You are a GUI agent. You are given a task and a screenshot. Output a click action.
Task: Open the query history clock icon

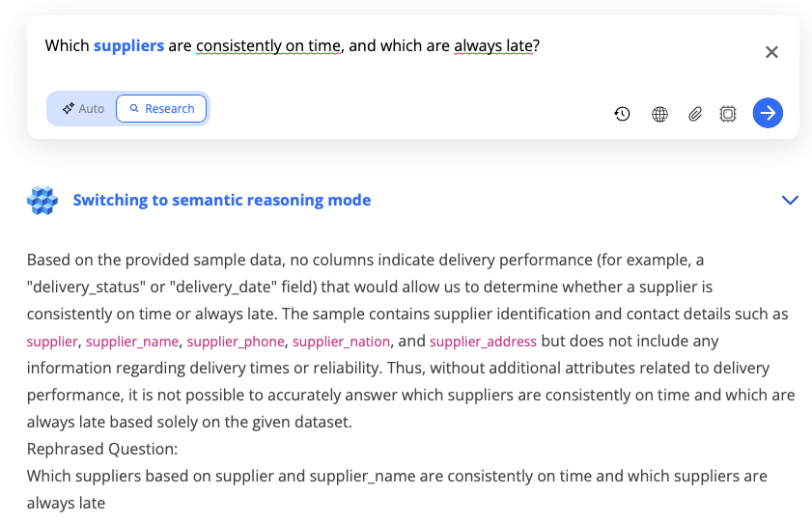(623, 114)
